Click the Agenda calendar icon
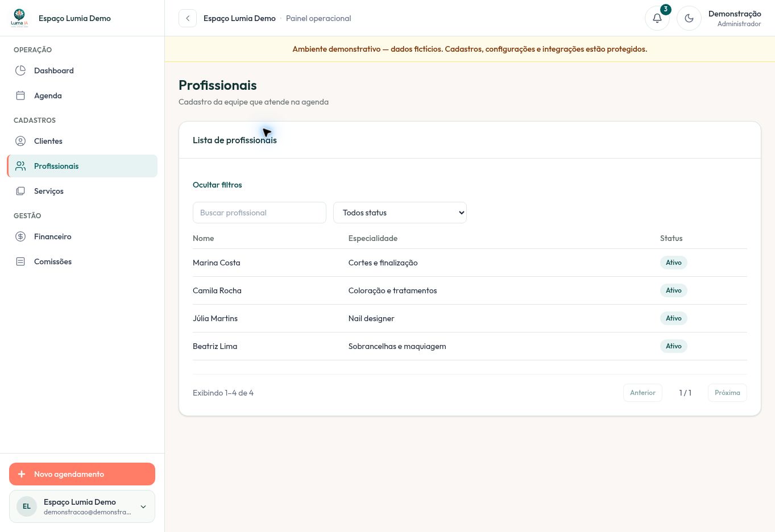Viewport: 775px width, 532px height. 20,95
